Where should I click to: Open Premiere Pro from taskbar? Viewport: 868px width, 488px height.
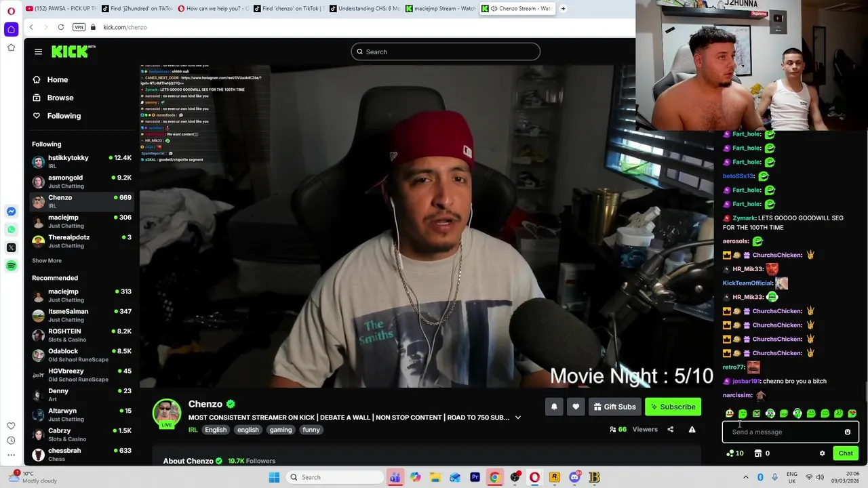(475, 477)
